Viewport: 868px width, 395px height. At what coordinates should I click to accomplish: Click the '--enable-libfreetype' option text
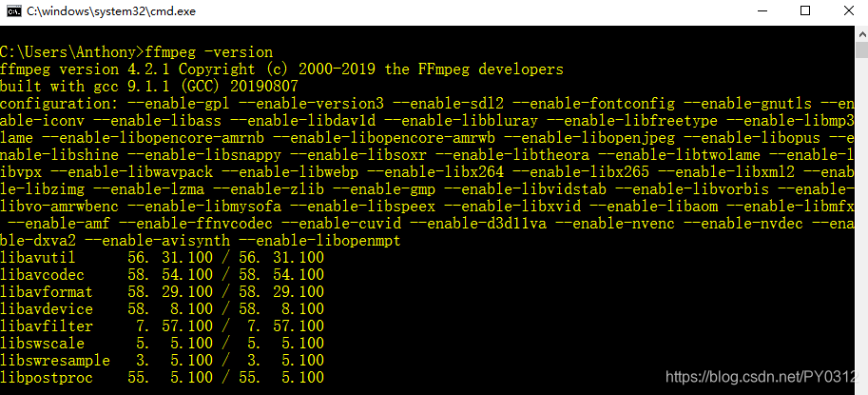tap(632, 121)
